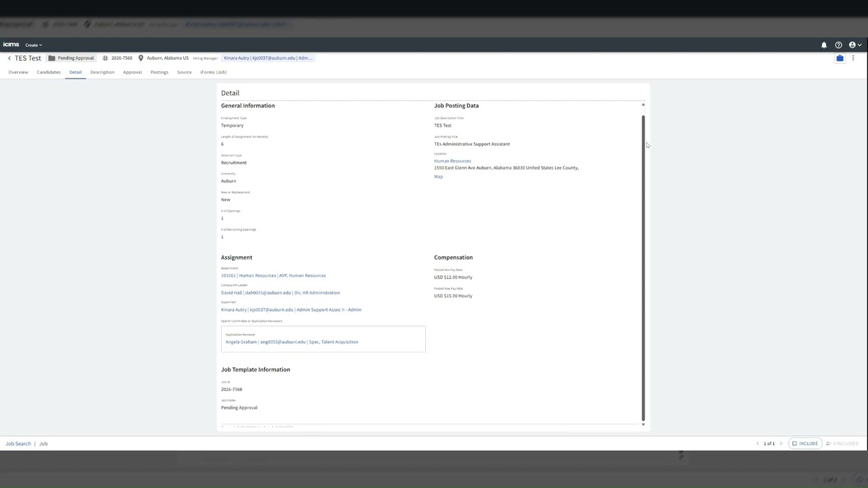Select the Job ID value '2026-7568' under Job Template Information

point(231,390)
